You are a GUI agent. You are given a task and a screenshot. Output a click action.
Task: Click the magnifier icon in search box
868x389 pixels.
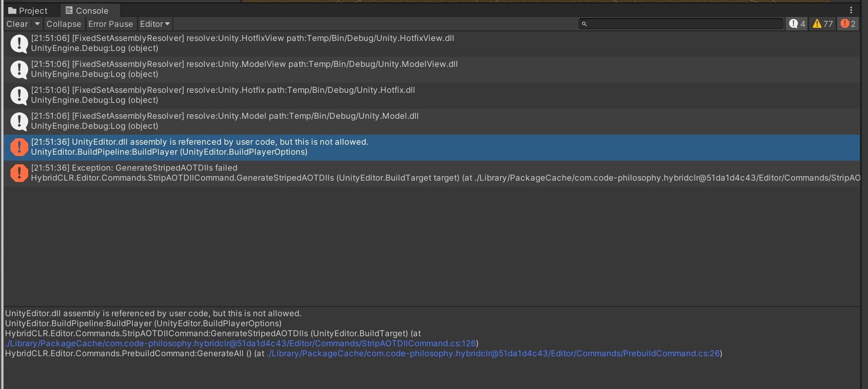coord(585,24)
